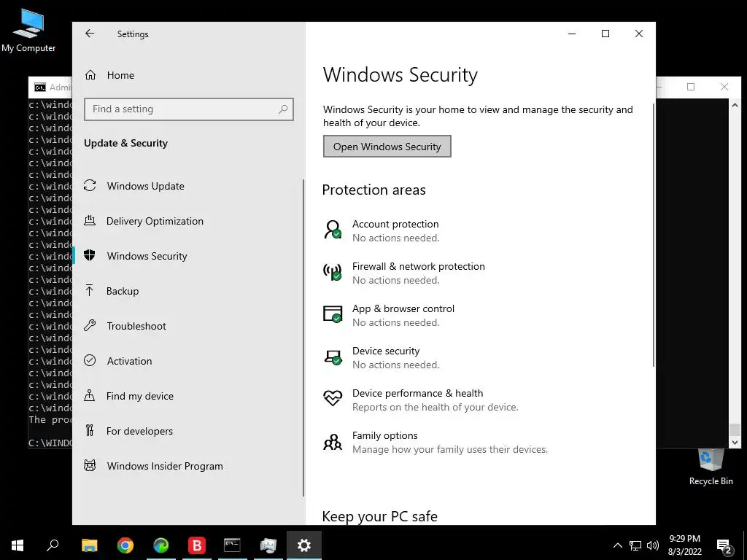
Task: Click the Firewall antenna icon
Action: (x=333, y=272)
